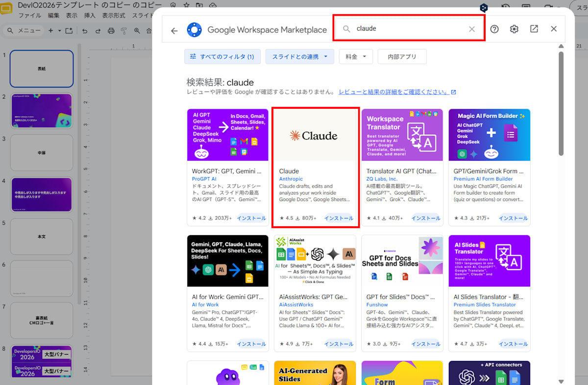
Task: Install Translator AI GPT app
Action: [x=426, y=218]
